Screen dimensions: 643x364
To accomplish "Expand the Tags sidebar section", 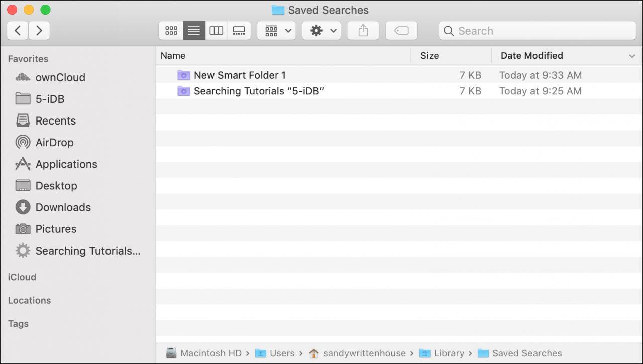I will pos(18,324).
